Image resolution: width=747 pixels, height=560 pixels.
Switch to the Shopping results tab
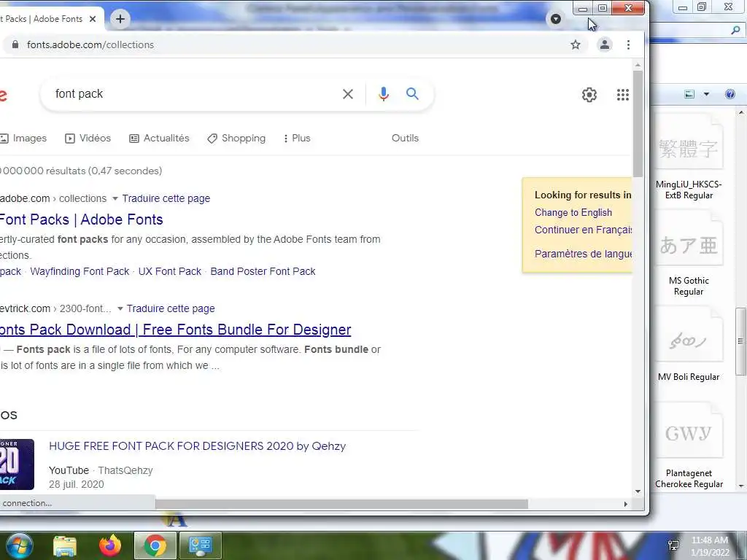(x=236, y=138)
